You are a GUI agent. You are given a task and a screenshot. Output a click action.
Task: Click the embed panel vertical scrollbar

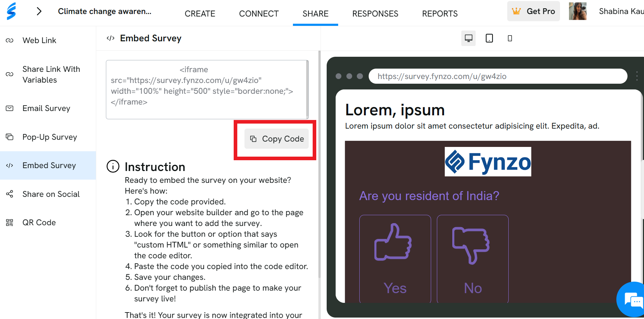(x=319, y=165)
